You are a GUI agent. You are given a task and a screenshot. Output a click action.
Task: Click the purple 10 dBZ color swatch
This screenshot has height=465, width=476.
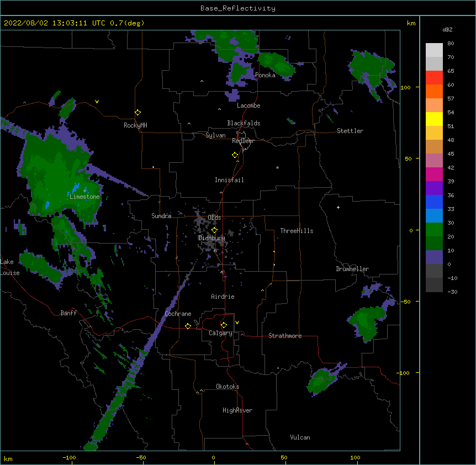[x=434, y=257]
